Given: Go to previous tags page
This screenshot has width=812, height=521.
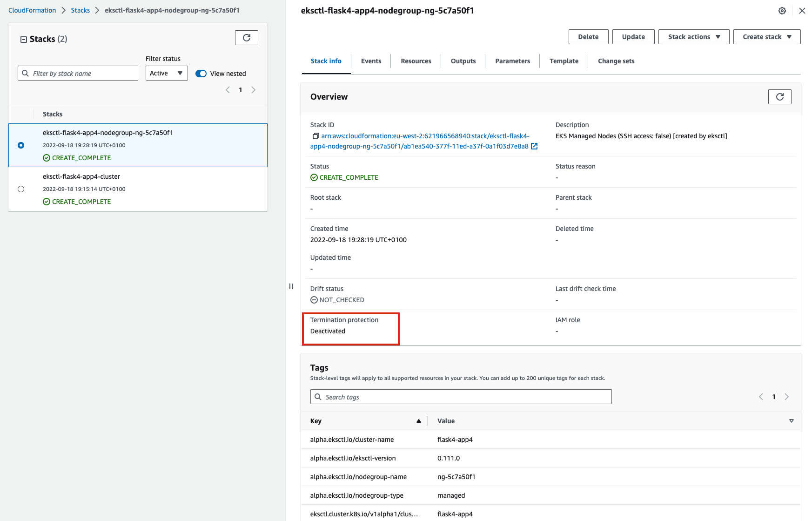Looking at the screenshot, I should (761, 397).
